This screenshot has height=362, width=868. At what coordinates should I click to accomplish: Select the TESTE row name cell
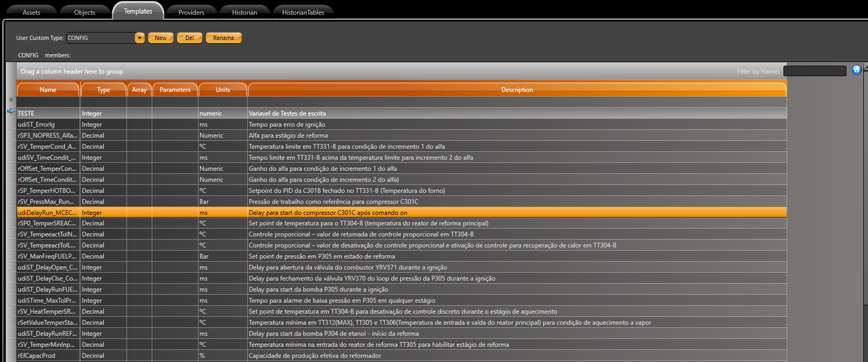coord(48,113)
